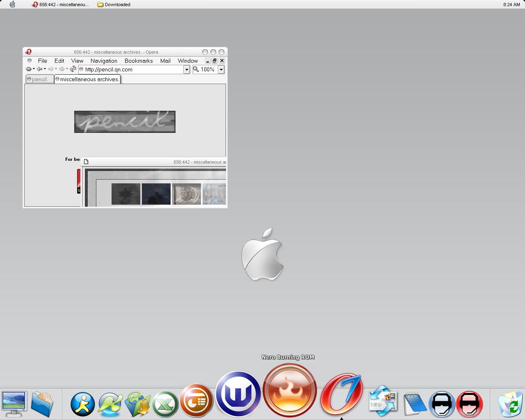This screenshot has width=525, height=420.
Task: Launch PowerPoint from the dock
Action: tap(196, 400)
